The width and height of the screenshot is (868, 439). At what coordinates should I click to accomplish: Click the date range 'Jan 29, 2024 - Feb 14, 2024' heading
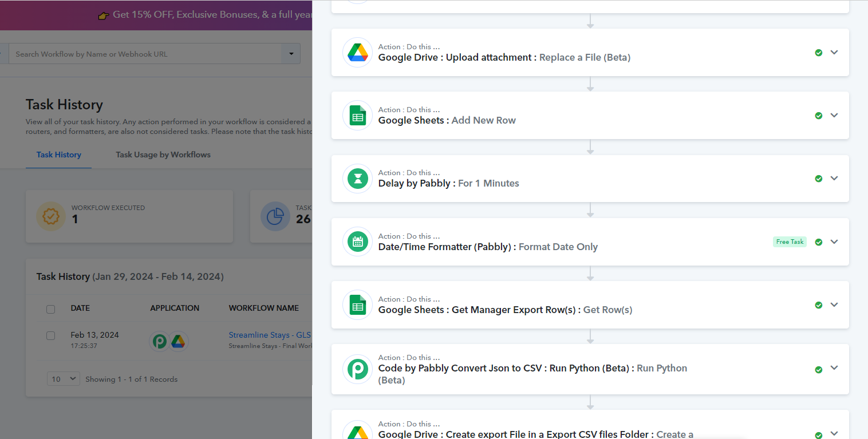tap(157, 276)
